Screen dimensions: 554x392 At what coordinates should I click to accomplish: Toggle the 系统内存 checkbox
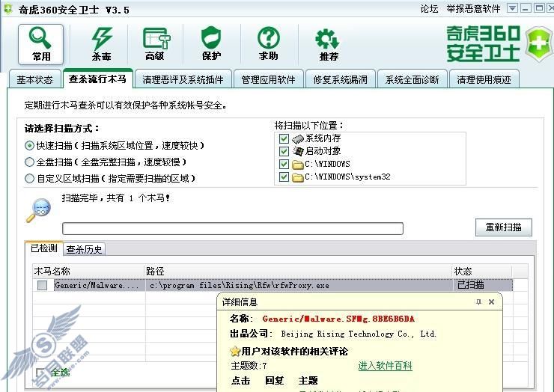(284, 138)
